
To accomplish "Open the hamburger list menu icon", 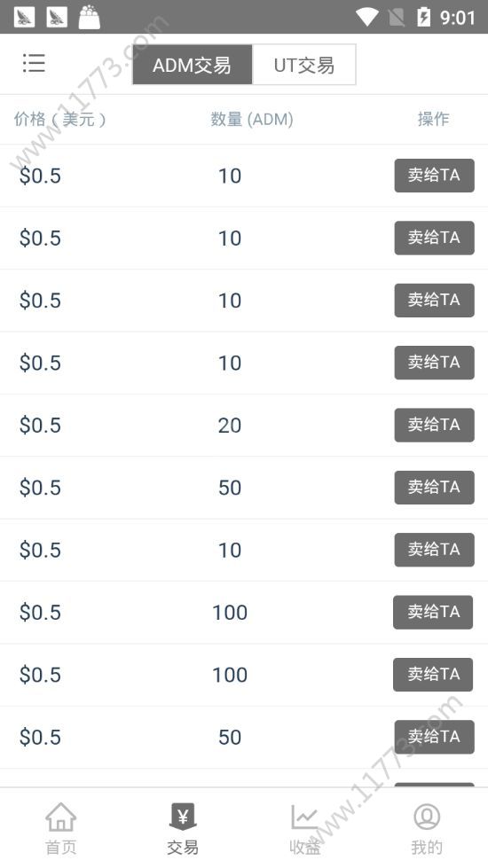I will (34, 63).
